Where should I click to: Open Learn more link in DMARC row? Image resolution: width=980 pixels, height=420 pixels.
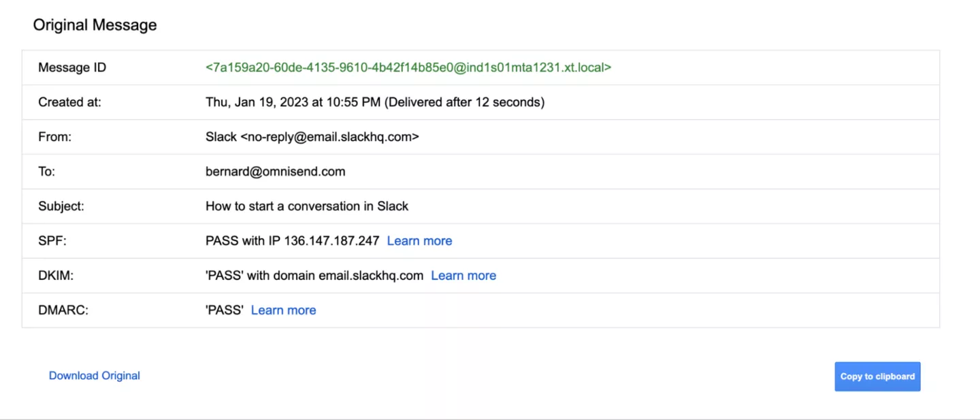click(284, 310)
